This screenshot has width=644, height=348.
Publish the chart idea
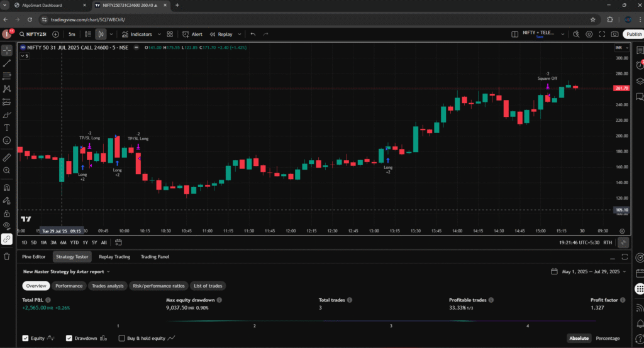pyautogui.click(x=634, y=34)
